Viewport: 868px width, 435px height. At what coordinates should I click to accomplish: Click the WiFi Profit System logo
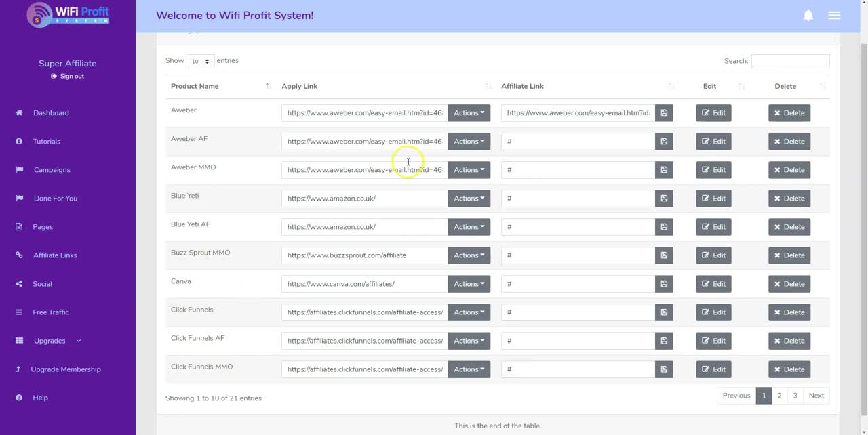point(68,15)
